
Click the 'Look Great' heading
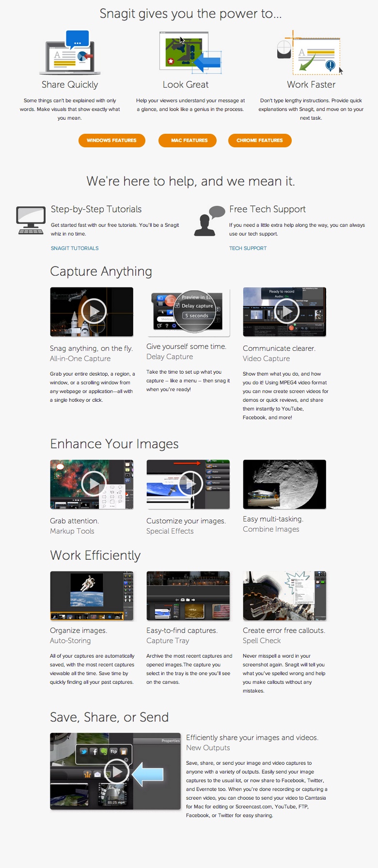186,85
